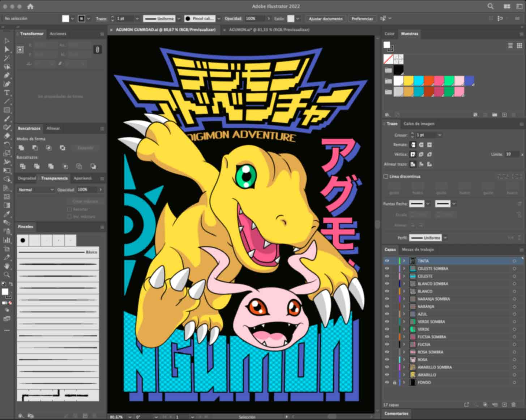The height and width of the screenshot is (420, 526).
Task: Select the Selection tool
Action: click(7, 40)
